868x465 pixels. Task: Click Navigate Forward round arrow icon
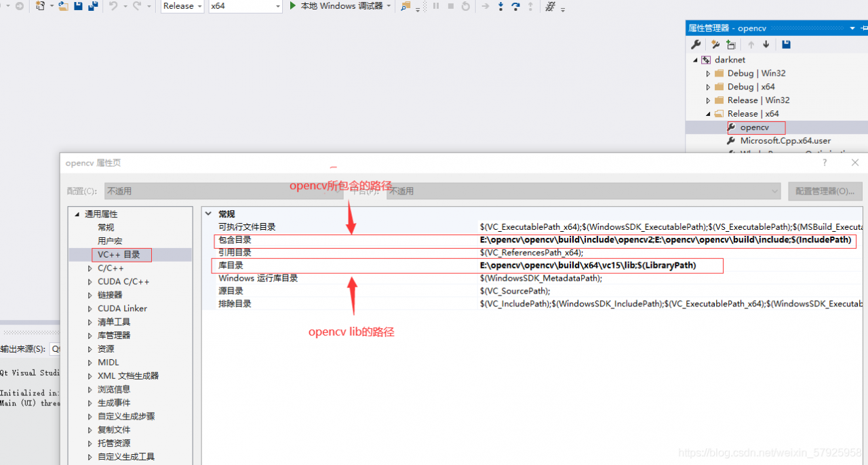tap(19, 6)
